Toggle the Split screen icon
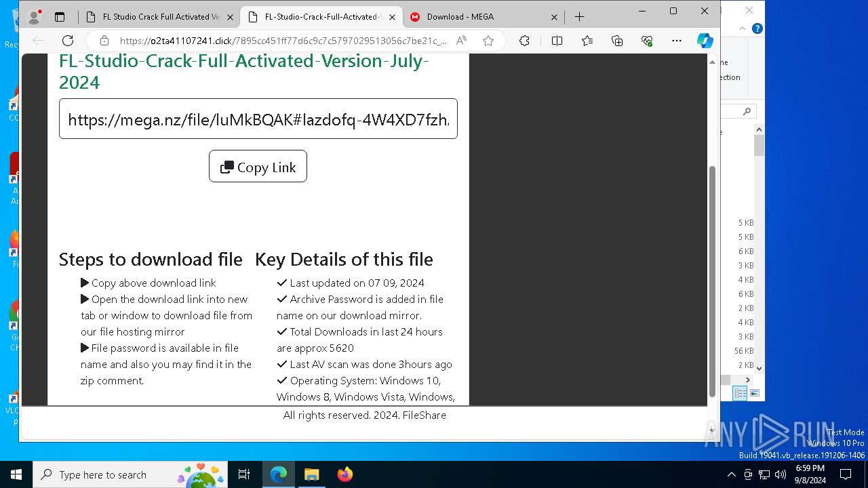The height and width of the screenshot is (488, 868). (x=557, y=41)
